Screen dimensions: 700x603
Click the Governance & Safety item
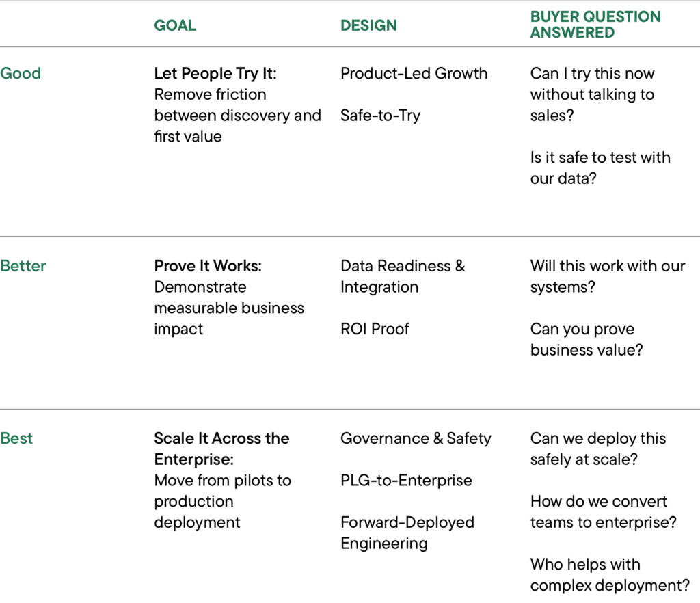tap(416, 438)
